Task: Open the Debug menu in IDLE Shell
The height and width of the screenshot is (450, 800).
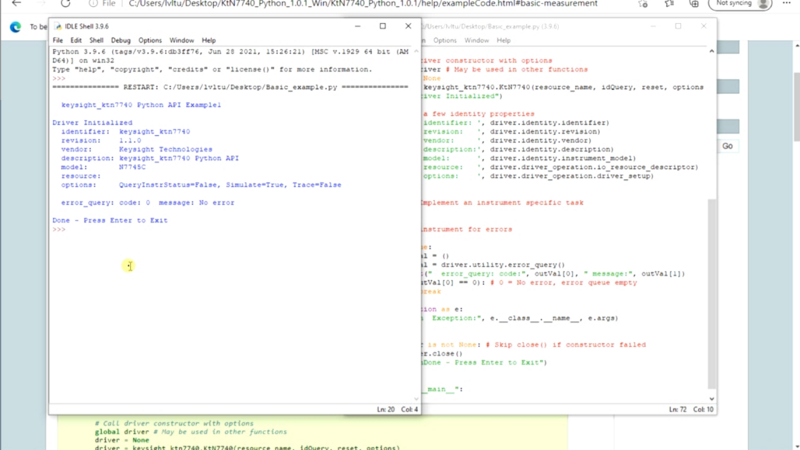Action: pyautogui.click(x=120, y=41)
